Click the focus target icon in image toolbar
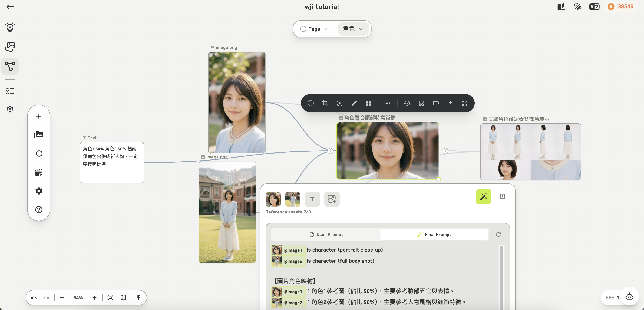644x310 pixels. (339, 103)
